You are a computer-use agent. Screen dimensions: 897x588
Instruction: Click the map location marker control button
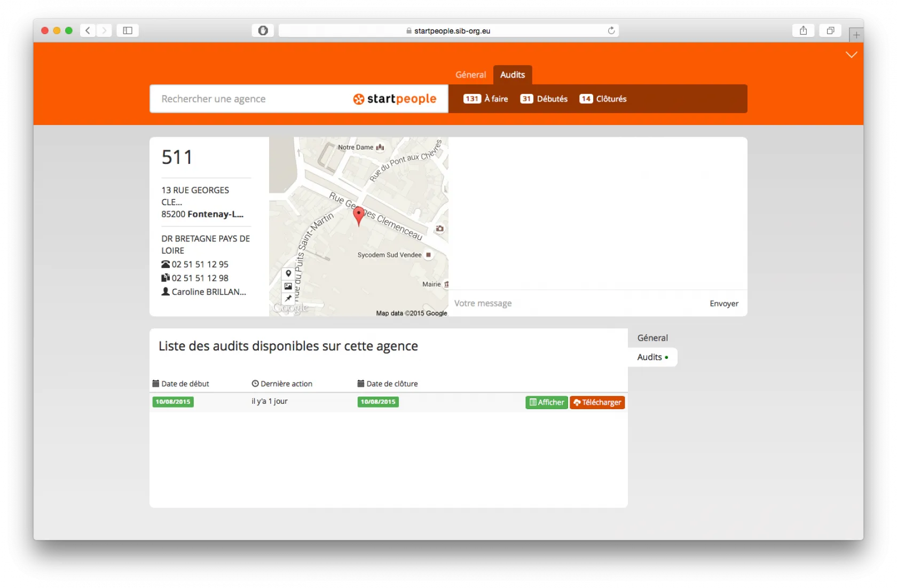288,273
